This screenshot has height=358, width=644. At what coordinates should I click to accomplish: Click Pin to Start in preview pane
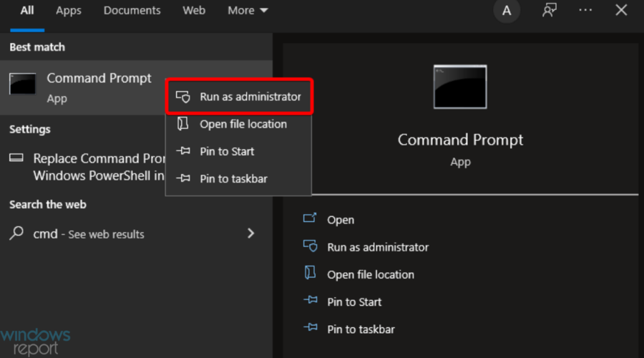tap(354, 302)
